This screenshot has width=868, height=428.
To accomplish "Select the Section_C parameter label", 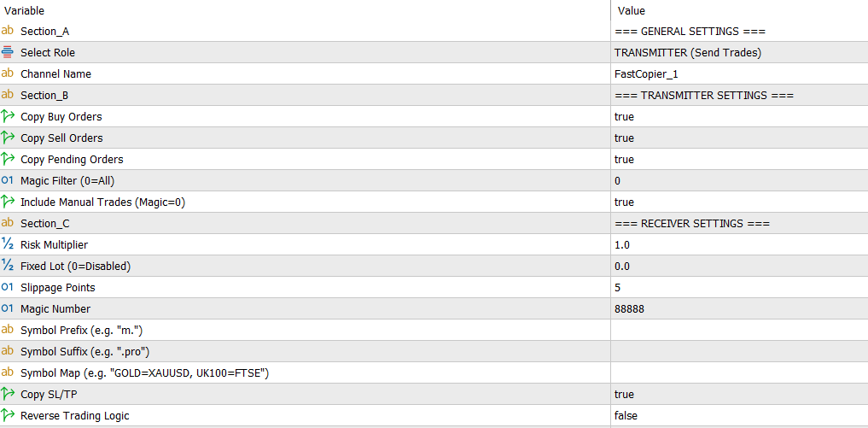I will pos(45,224).
